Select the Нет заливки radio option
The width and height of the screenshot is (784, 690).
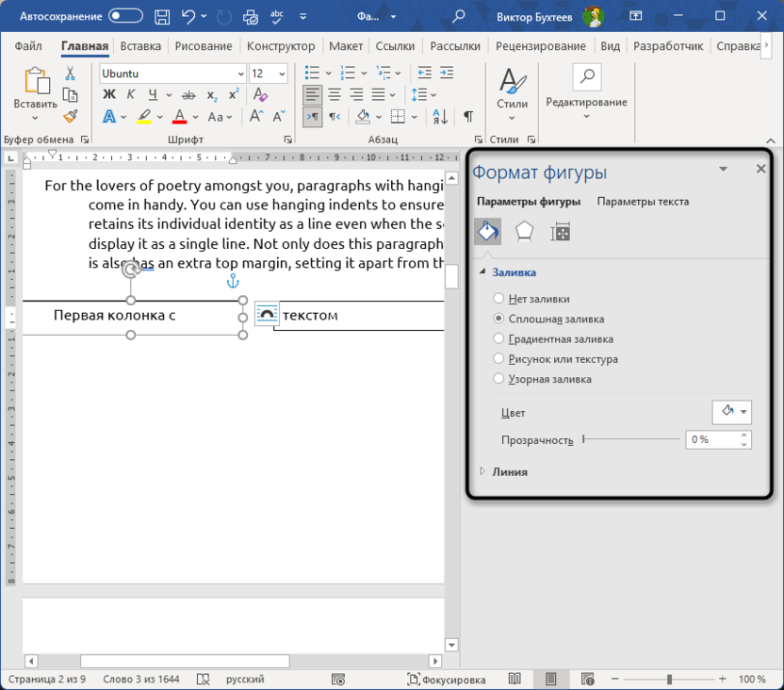pos(499,299)
